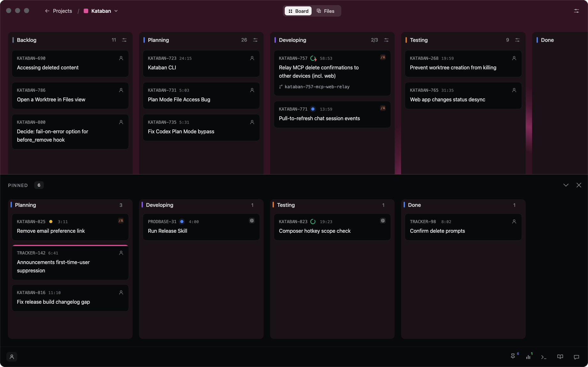Click agent badge on KATABAN-825 card
588x367 pixels.
(121, 221)
